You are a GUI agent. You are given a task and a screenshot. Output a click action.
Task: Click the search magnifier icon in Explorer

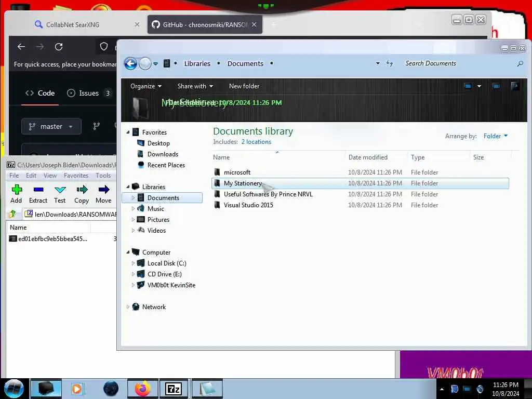pos(520,63)
